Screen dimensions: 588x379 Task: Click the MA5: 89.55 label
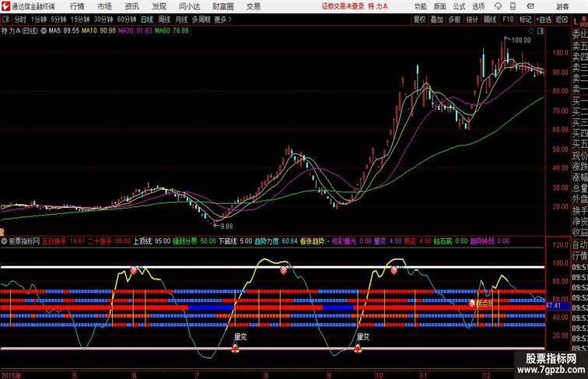pos(64,31)
